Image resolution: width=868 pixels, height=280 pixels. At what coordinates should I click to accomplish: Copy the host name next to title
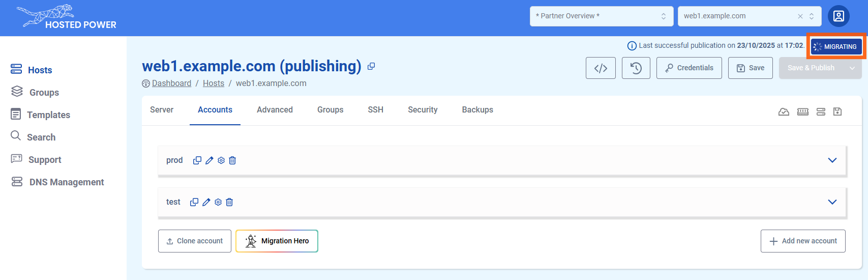click(371, 66)
